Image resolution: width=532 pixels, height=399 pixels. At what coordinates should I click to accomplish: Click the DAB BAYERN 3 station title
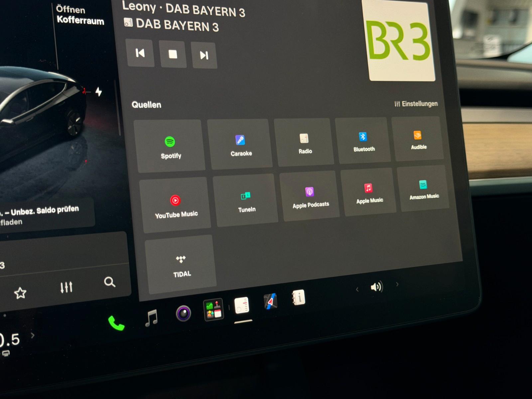click(177, 25)
